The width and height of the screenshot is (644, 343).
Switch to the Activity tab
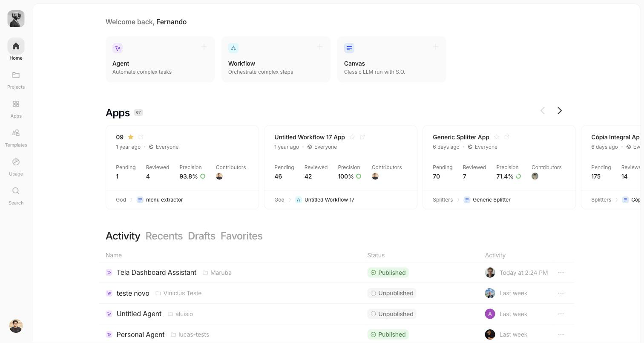123,236
